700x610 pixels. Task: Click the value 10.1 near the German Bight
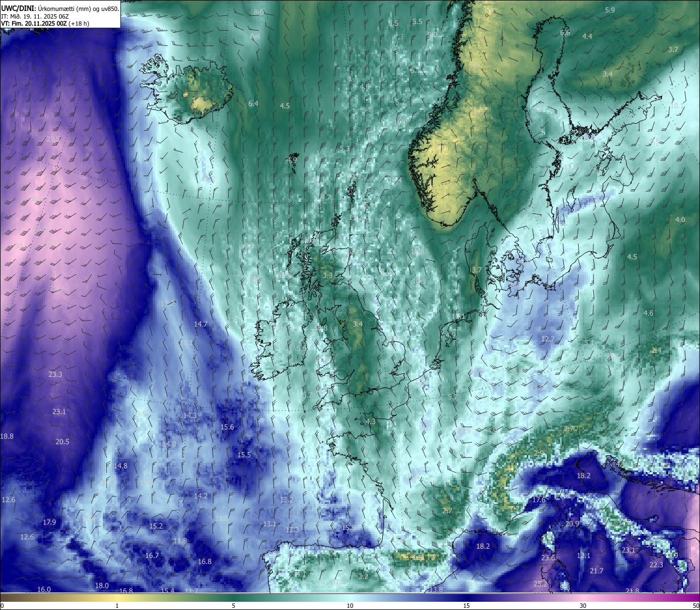pyautogui.click(x=458, y=316)
